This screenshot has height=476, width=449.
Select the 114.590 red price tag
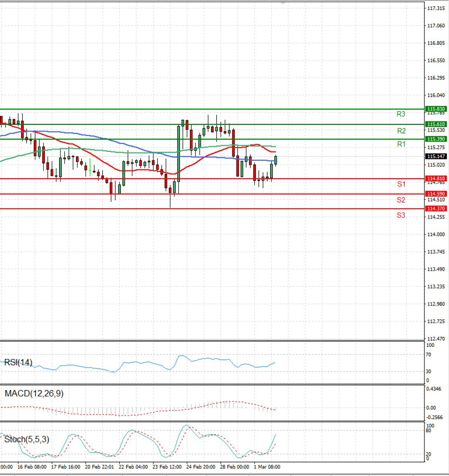tap(436, 194)
